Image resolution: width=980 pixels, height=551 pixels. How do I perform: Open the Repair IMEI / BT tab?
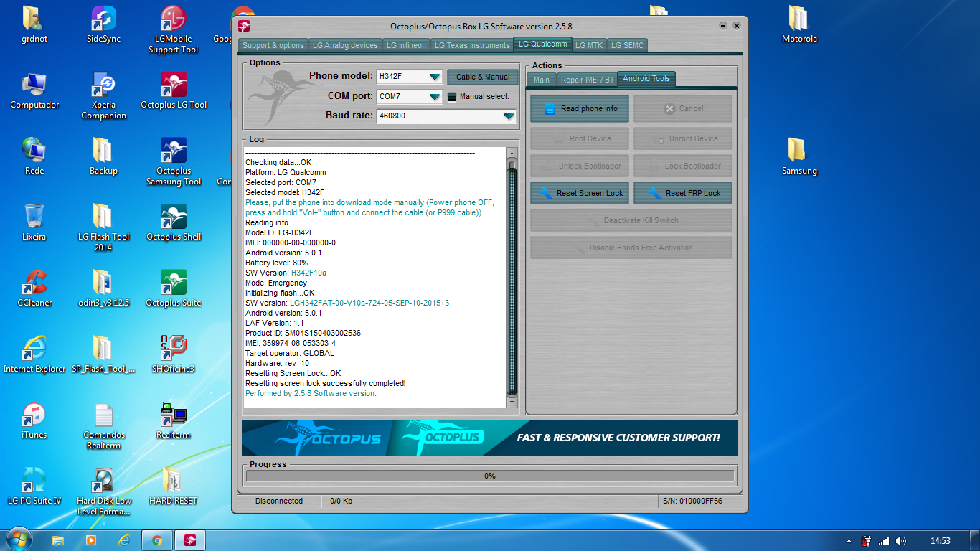tap(588, 80)
